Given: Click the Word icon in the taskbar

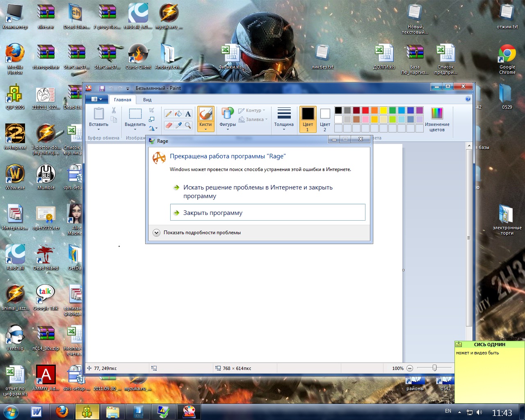Looking at the screenshot, I should pos(37,411).
